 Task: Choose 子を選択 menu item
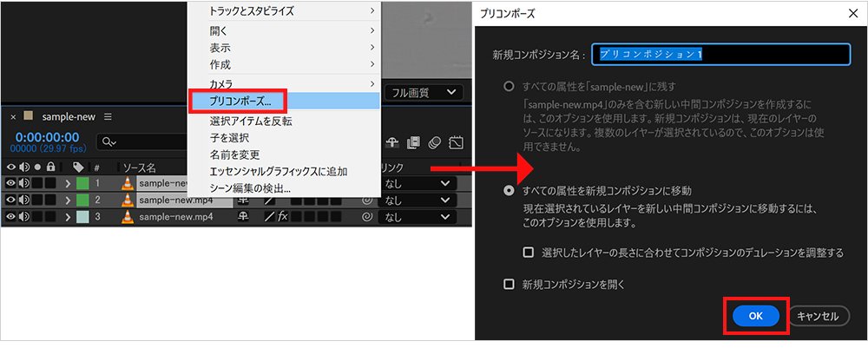pos(285,138)
